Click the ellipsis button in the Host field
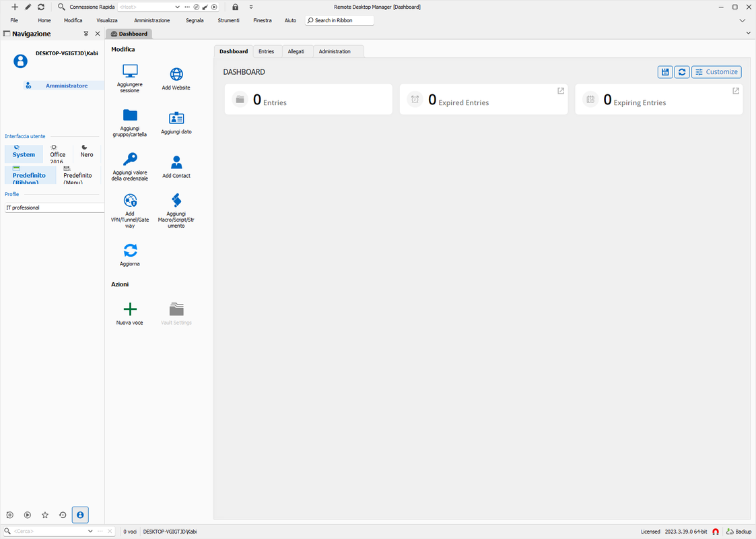The width and height of the screenshot is (756, 539). [x=187, y=7]
